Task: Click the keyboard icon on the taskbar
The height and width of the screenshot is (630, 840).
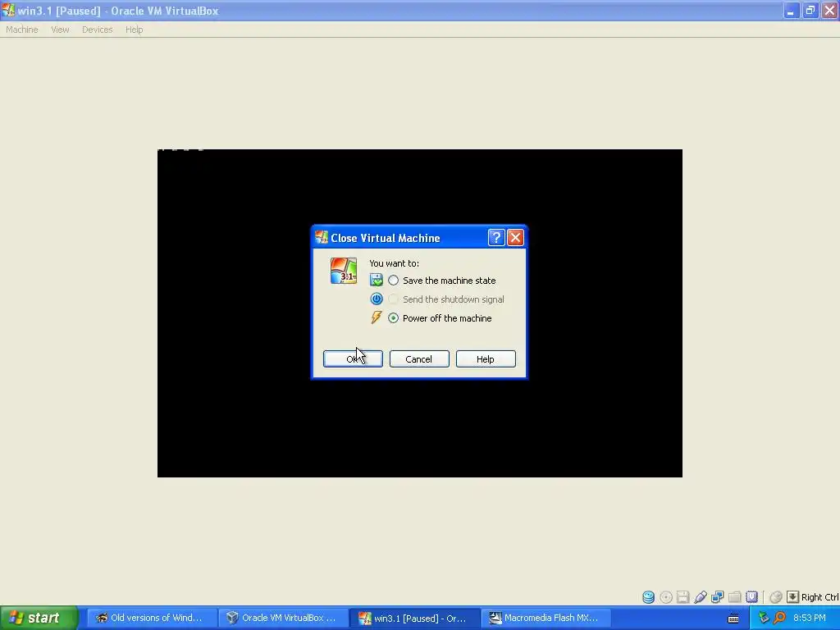Action: click(x=733, y=619)
